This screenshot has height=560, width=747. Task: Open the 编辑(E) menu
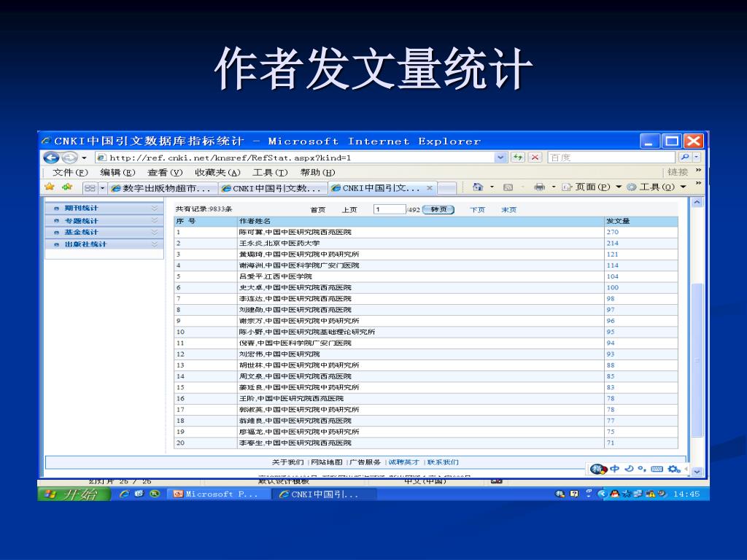pyautogui.click(x=117, y=172)
